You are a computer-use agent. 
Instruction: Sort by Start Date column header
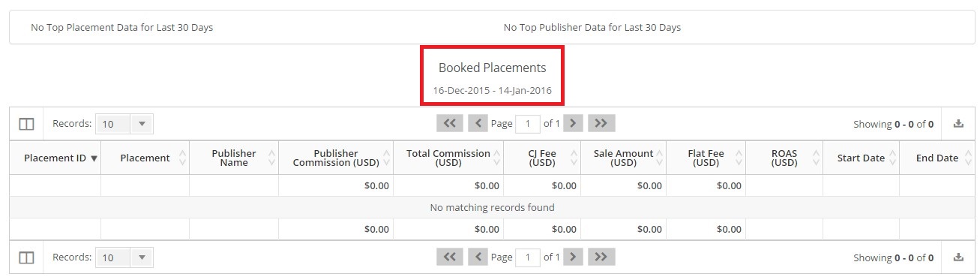[861, 158]
